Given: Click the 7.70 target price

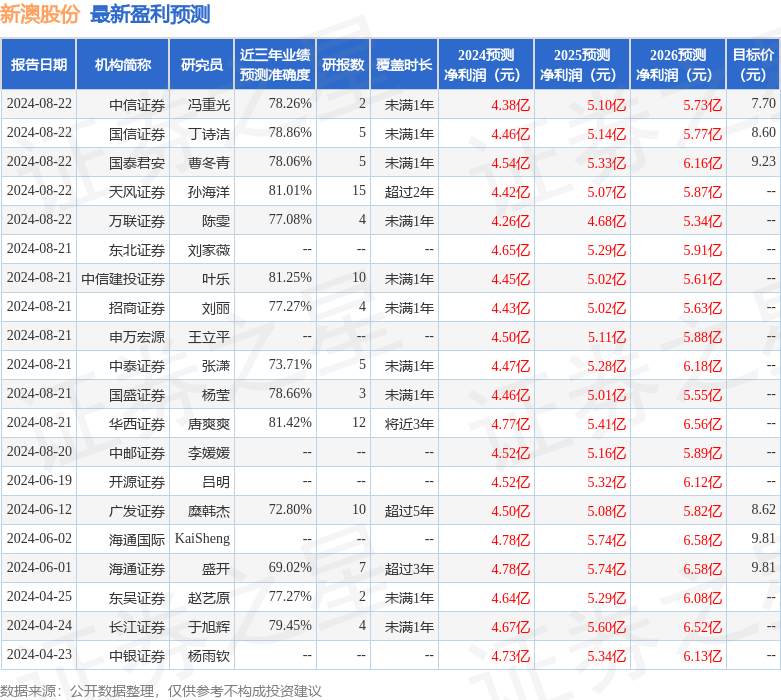Looking at the screenshot, I should (764, 103).
